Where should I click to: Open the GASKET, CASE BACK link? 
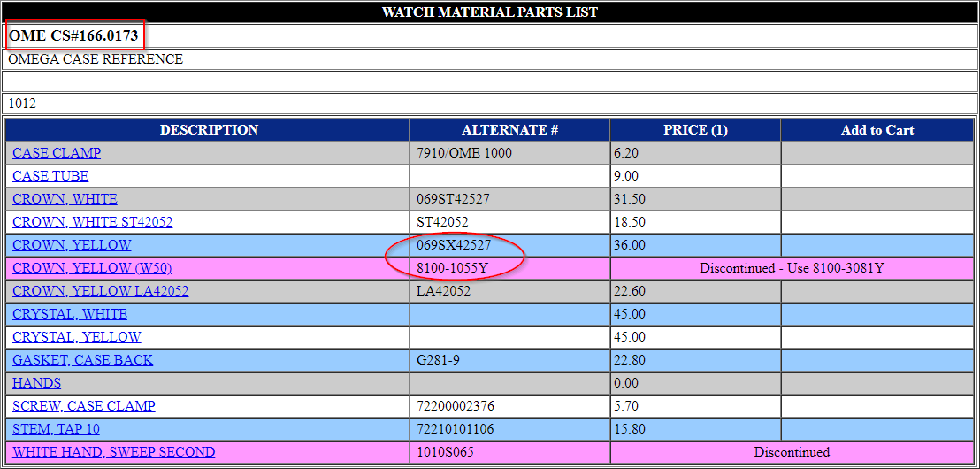tap(82, 360)
